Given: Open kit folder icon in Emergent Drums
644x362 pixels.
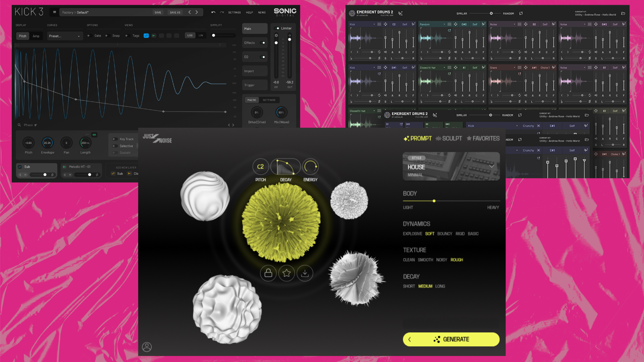Looking at the screenshot, I should (623, 13).
